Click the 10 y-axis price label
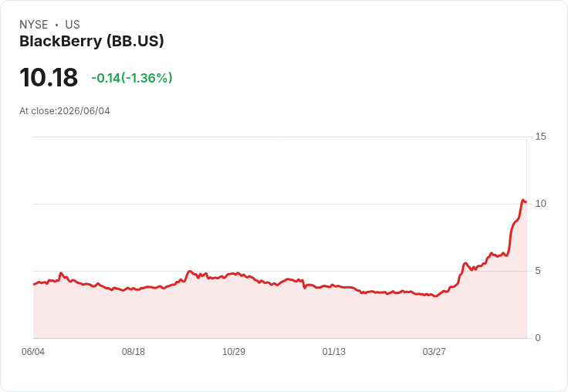The width and height of the screenshot is (568, 392). [540, 204]
